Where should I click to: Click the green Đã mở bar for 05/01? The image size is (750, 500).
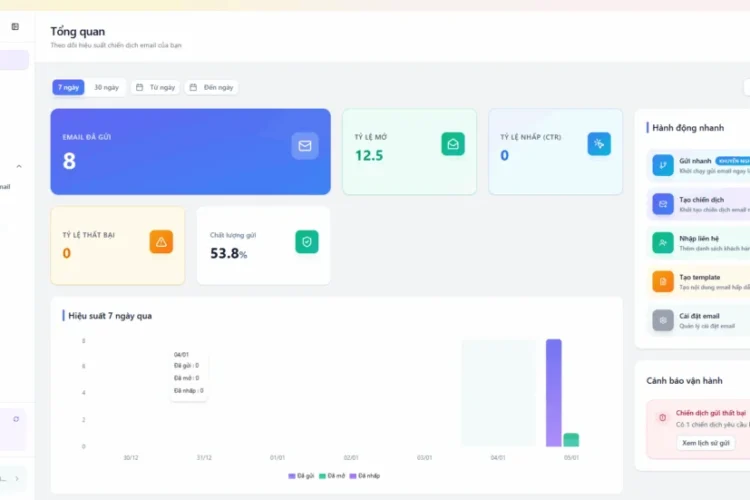pos(571,440)
